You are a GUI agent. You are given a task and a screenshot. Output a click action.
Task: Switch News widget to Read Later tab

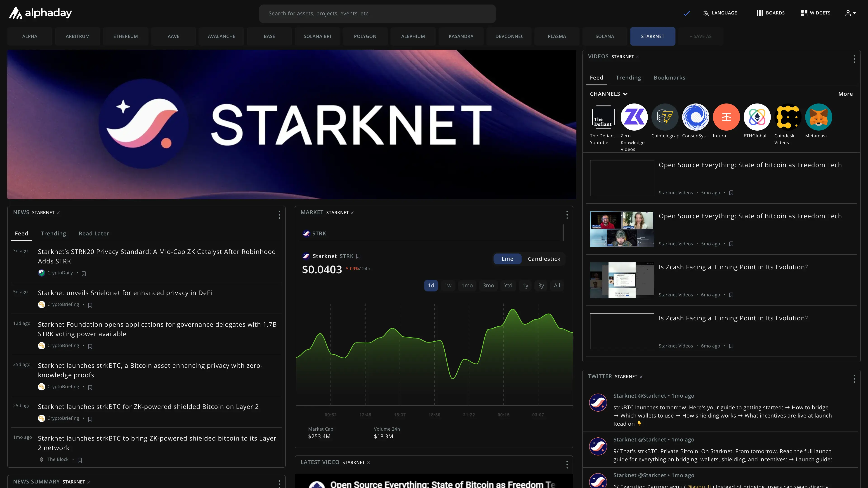coord(94,233)
